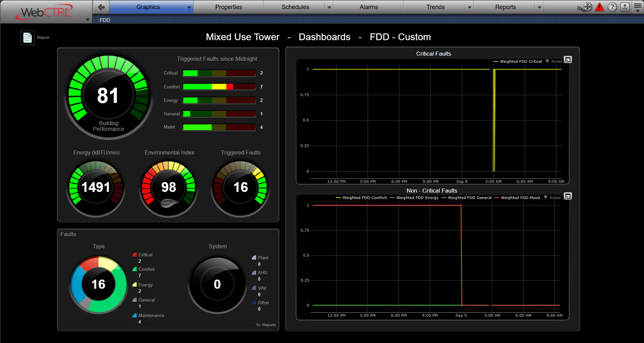Click the Environmental Index gauge showing 98

[169, 187]
